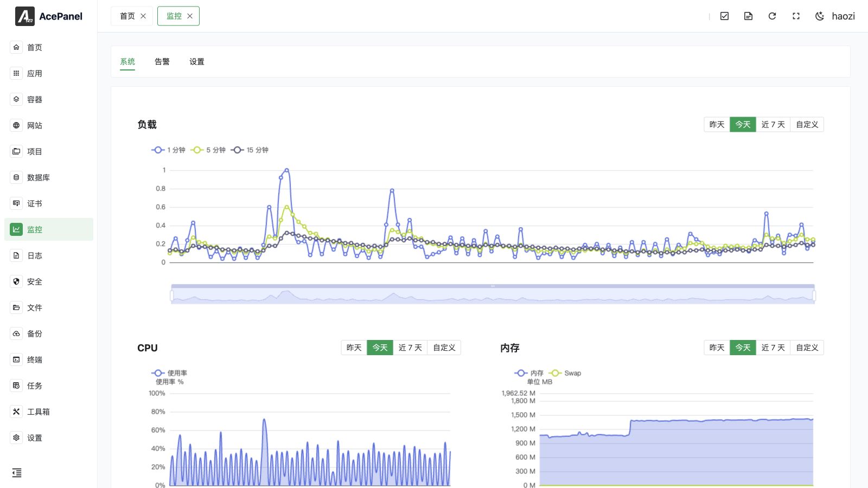Screen dimensions: 868x488
Task: Click the refresh icon in header
Action: [772, 16]
